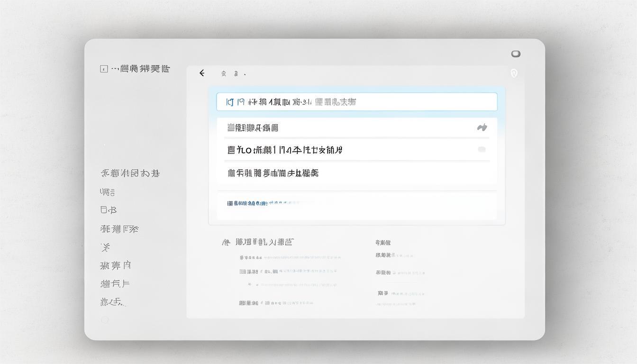Click the small dot icon right of the profile icon

tap(245, 74)
